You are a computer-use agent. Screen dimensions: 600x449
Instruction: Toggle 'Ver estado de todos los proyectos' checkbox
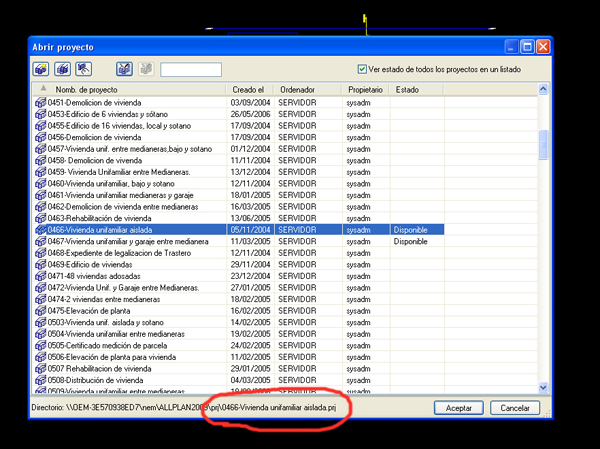(362, 69)
